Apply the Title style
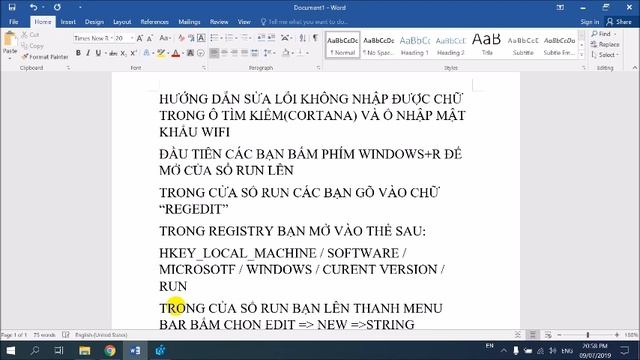The height and width of the screenshot is (360, 640). (x=487, y=45)
